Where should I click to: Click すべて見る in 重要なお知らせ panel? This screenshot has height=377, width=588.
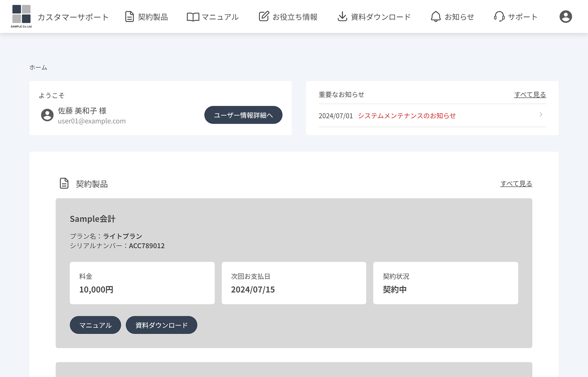530,95
